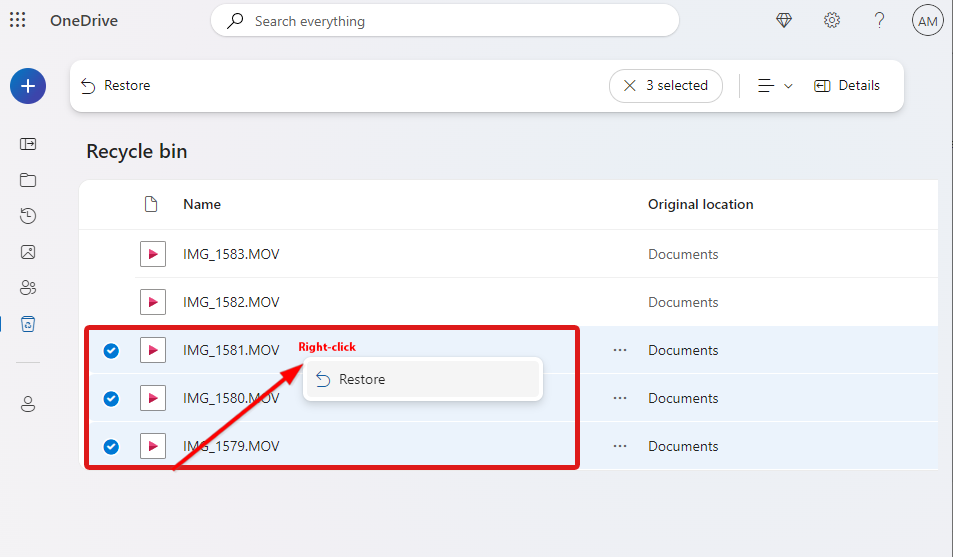Click the Search everything field
Viewport: 954px width, 557px height.
[445, 21]
